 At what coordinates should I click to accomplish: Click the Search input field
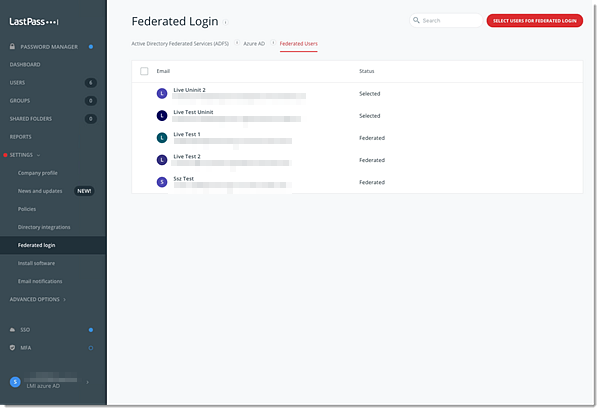click(x=446, y=20)
